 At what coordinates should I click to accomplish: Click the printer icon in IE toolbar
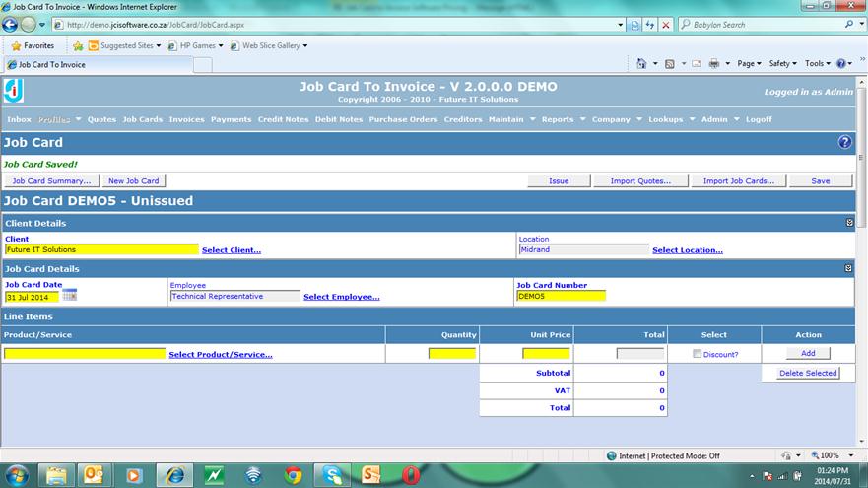(712, 64)
